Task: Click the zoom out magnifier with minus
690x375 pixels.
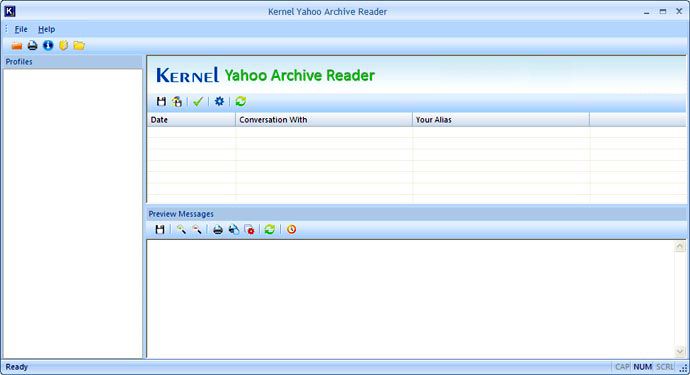Action: click(x=197, y=229)
